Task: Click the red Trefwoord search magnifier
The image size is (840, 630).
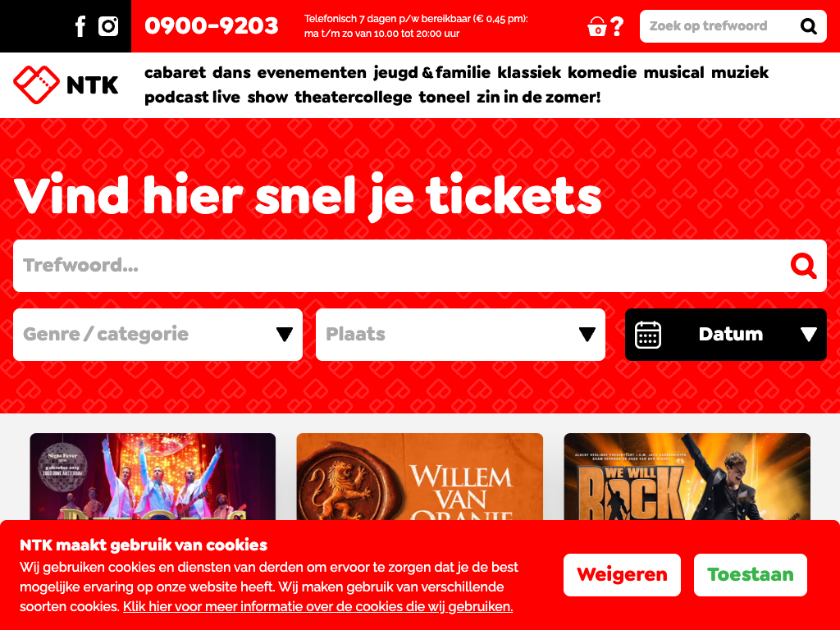Action: [x=803, y=266]
